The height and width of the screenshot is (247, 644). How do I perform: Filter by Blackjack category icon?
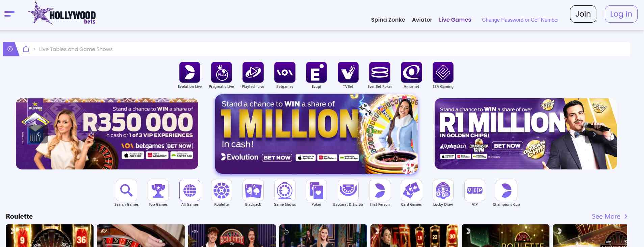(x=253, y=191)
